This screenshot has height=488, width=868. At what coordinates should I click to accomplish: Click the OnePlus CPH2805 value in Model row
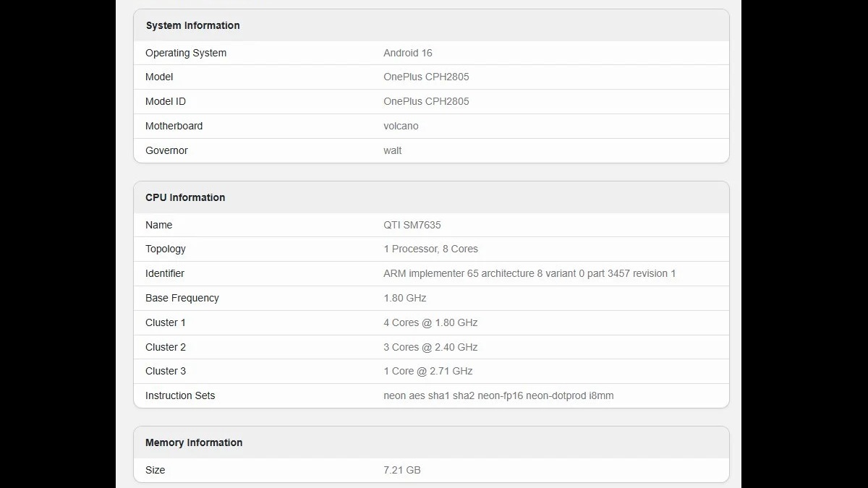point(426,77)
